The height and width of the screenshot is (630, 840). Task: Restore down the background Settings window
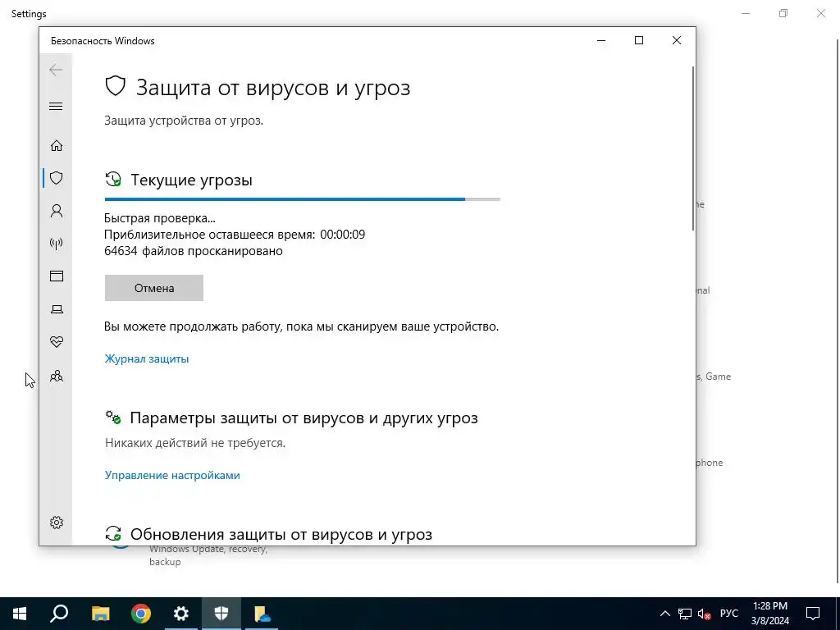point(783,13)
